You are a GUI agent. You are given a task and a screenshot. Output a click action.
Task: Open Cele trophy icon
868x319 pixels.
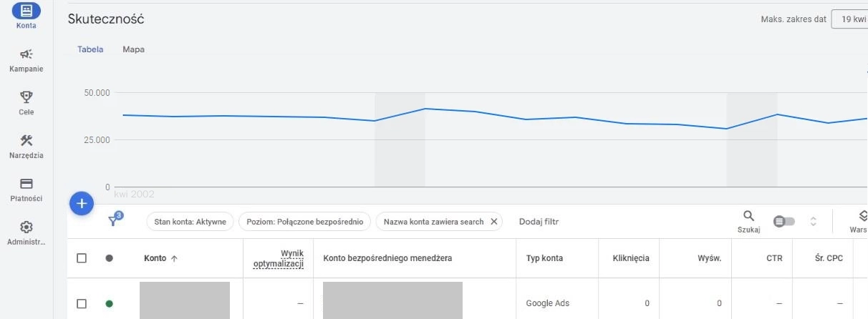coord(26,97)
